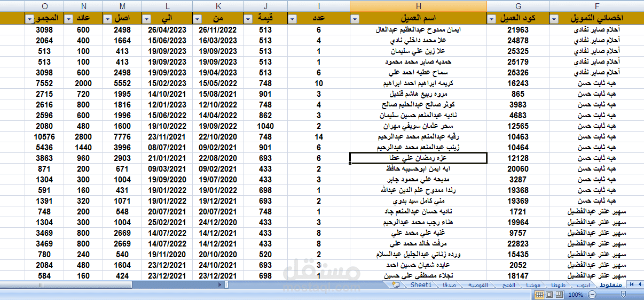This screenshot has height=300, width=644.
Task: Select client code cell 865
Action: click(518, 94)
